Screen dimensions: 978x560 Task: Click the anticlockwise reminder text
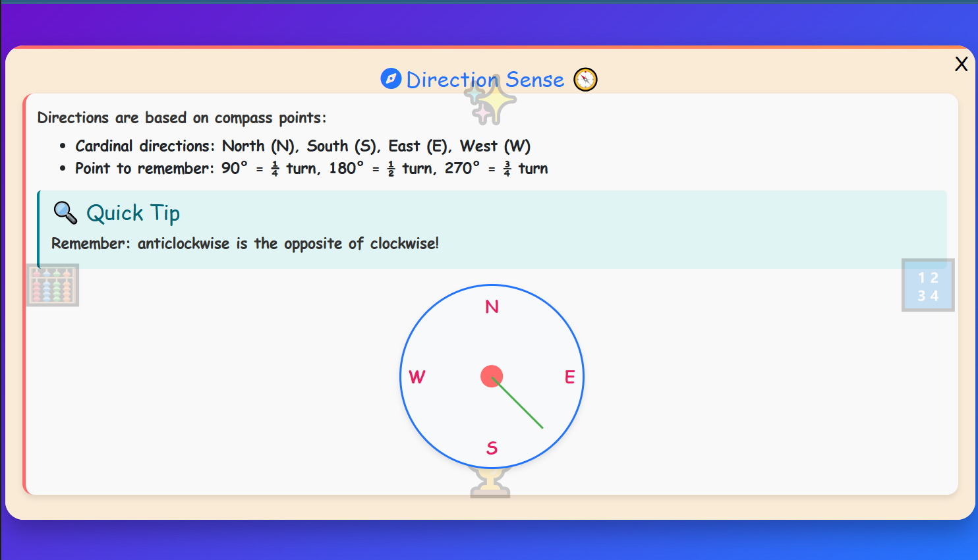[245, 244]
